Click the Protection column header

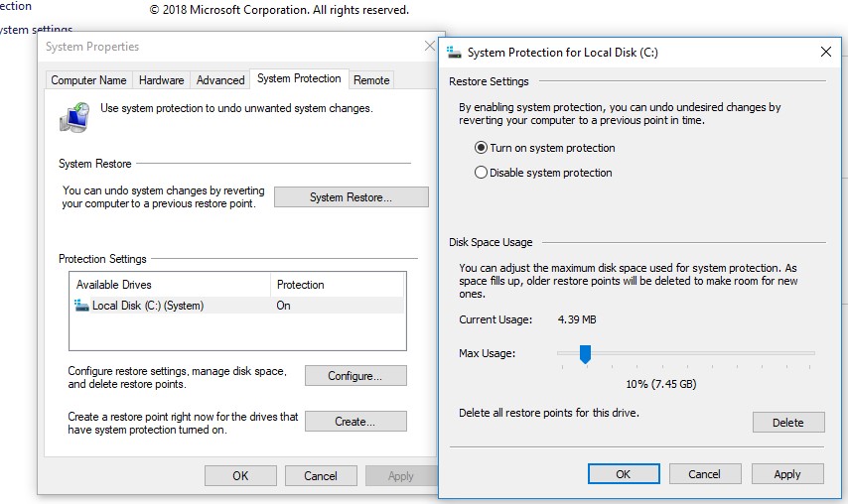pyautogui.click(x=301, y=285)
